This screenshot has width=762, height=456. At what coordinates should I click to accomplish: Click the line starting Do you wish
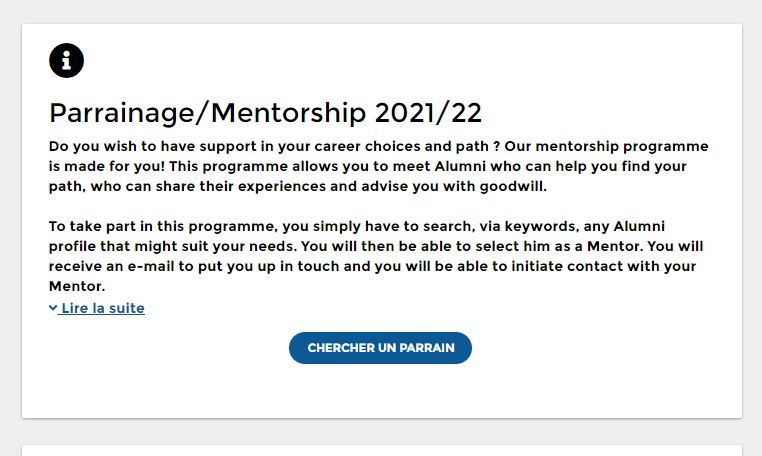(x=379, y=146)
